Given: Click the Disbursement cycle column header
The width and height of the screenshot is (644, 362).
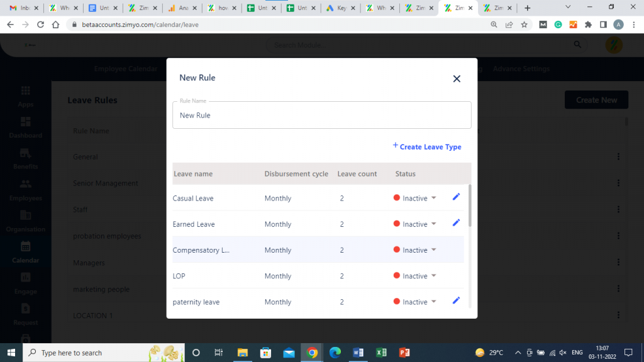Looking at the screenshot, I should click(x=296, y=173).
